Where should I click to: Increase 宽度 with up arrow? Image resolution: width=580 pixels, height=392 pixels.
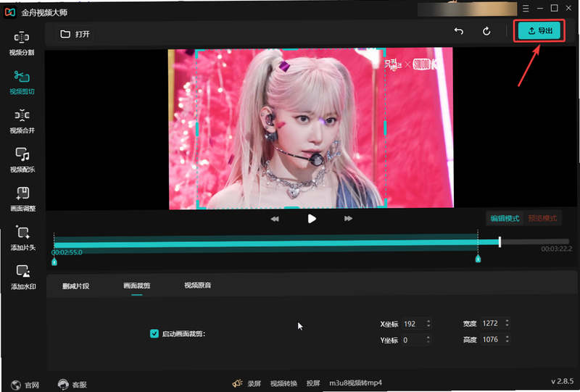point(507,320)
